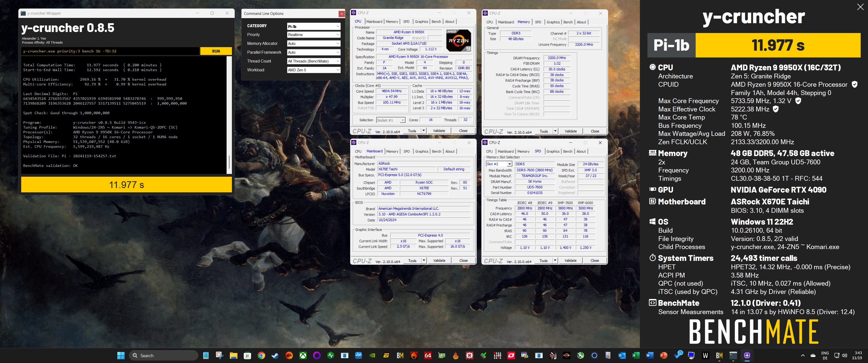Open the CPU-Z taskbar icon
This screenshot has height=363, width=868.
tap(747, 355)
